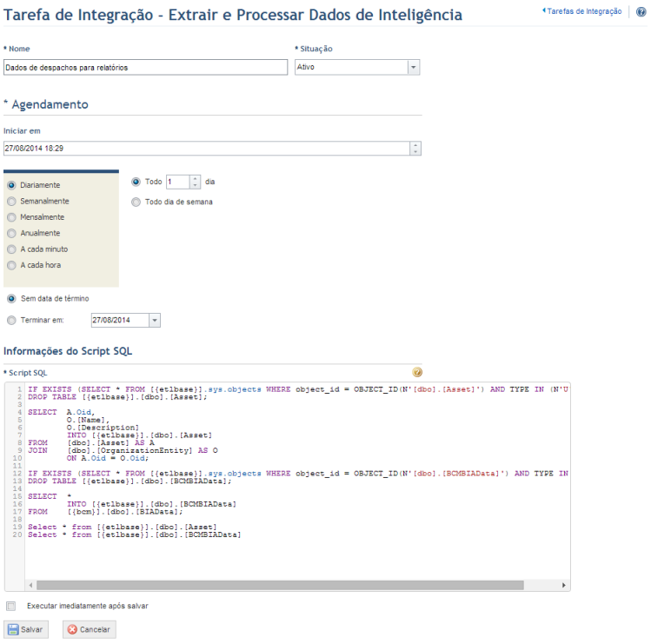Open the help icon in top-right corner
Image resolution: width=651 pixels, height=644 pixels.
[x=641, y=11]
